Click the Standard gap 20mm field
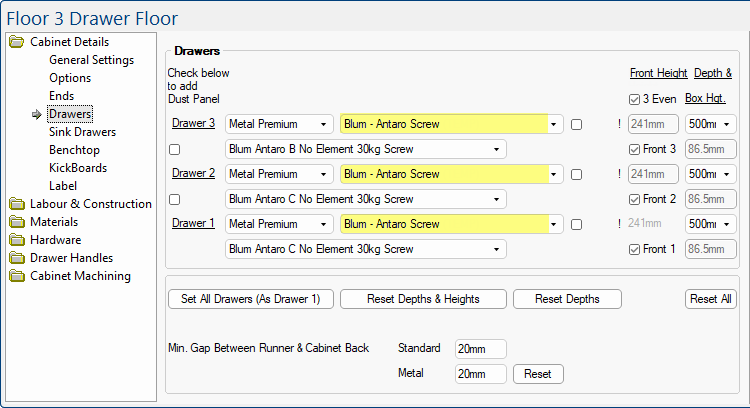 pyautogui.click(x=480, y=349)
